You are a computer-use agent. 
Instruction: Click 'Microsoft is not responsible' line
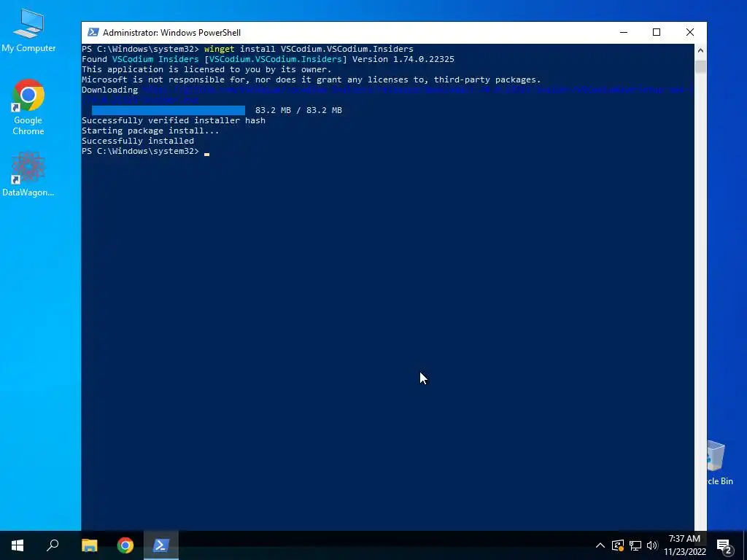[x=311, y=79]
